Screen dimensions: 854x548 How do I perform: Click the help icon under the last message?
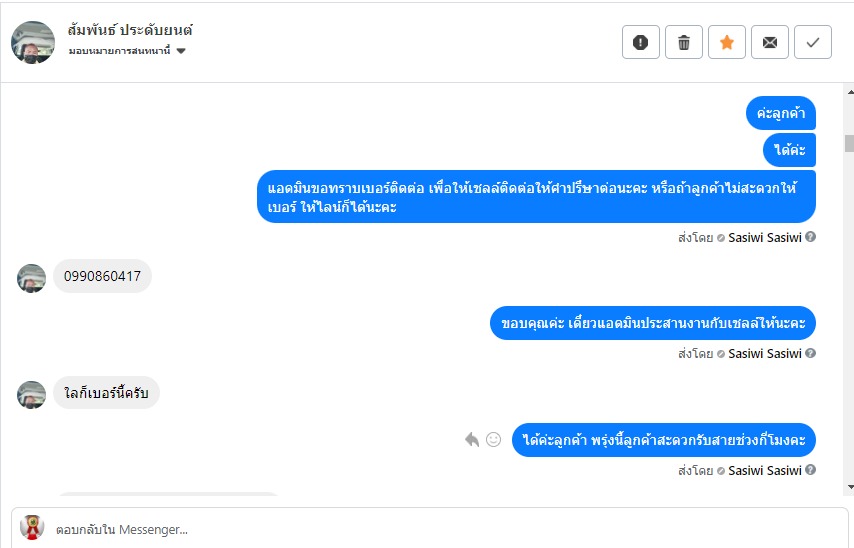pos(811,470)
